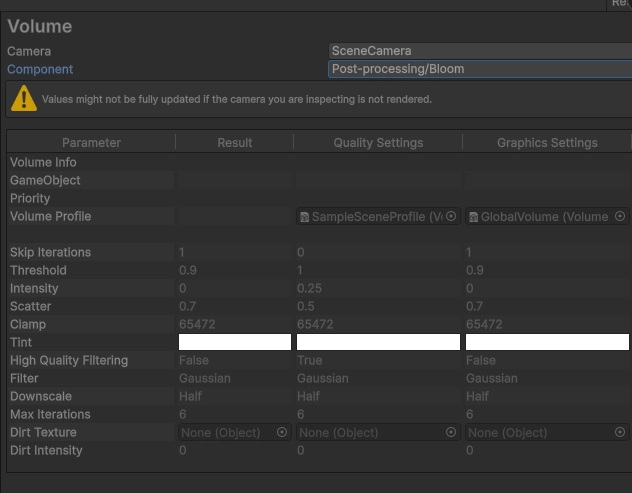Click the GlobalVolume volume profile field
632x493 pixels.
[547, 216]
